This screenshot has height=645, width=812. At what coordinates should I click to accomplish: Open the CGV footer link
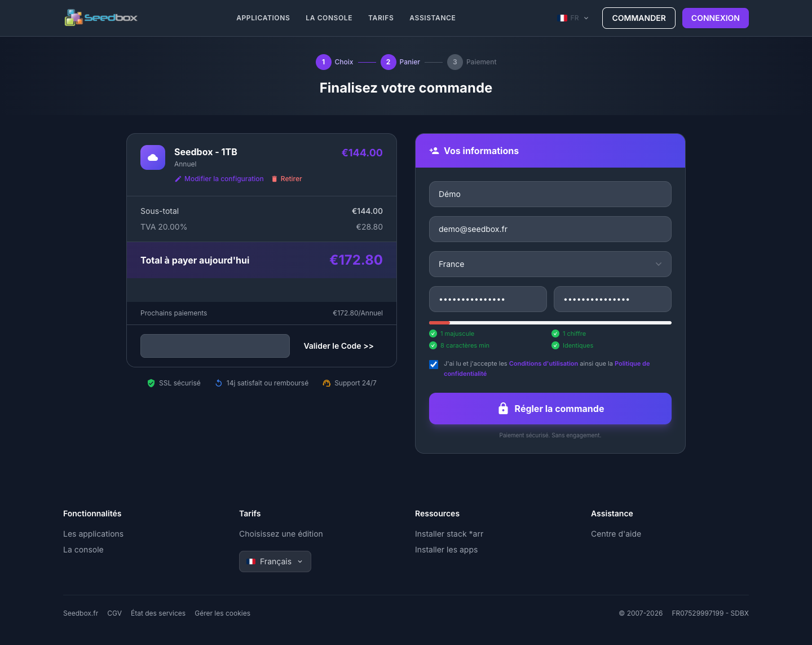pos(114,613)
